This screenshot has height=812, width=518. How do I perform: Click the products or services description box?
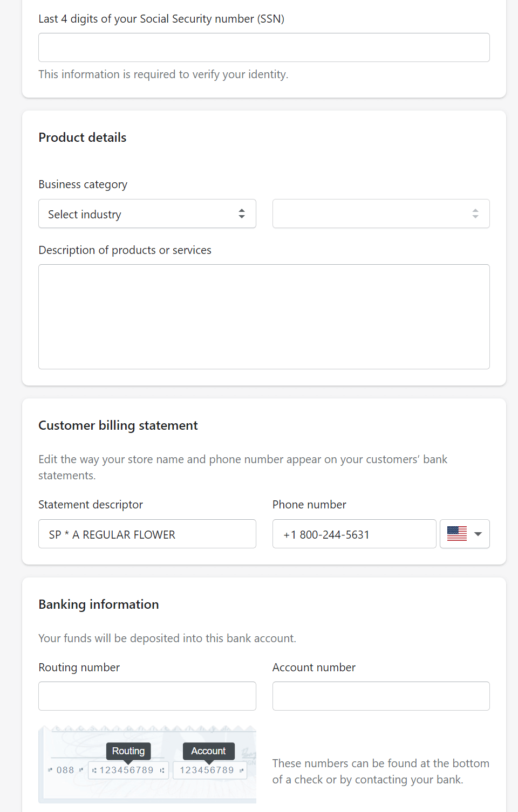[264, 316]
